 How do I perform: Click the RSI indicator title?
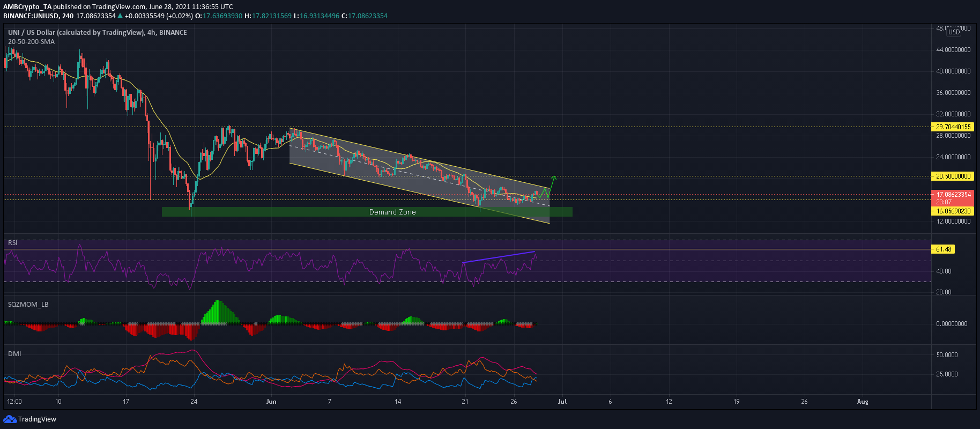(x=13, y=243)
